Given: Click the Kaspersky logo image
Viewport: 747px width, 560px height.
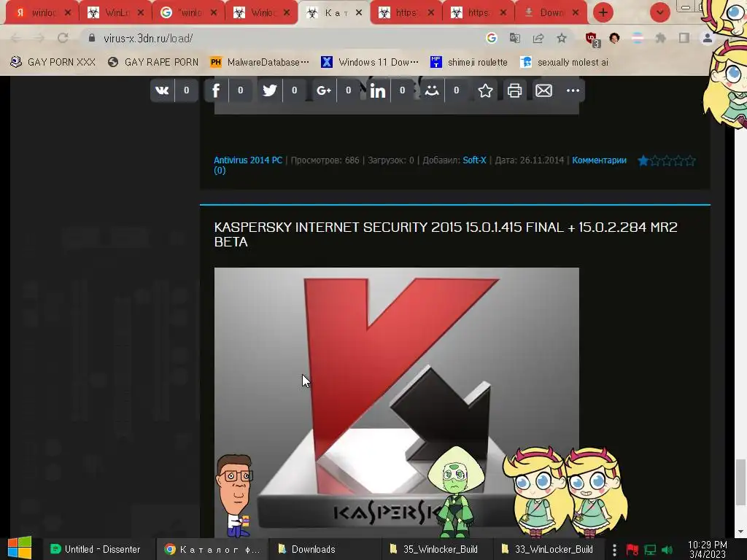Looking at the screenshot, I should (396, 402).
